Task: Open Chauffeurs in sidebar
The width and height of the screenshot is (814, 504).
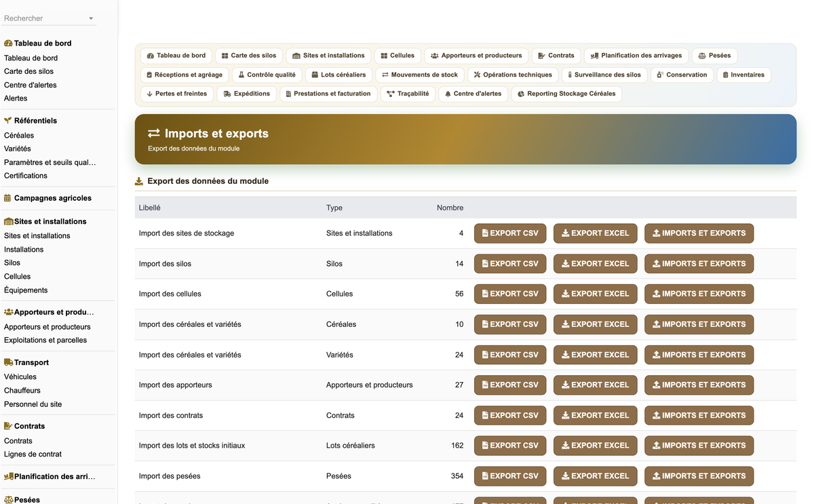Action: click(22, 391)
